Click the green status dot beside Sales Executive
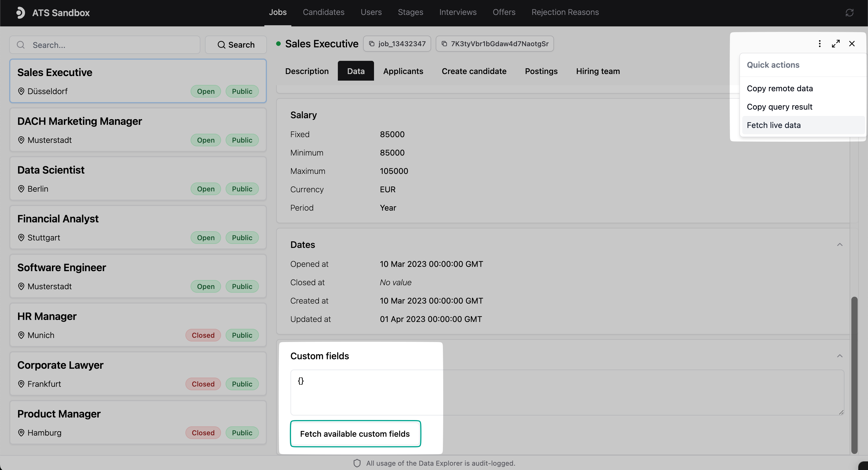Viewport: 868px width, 470px height. (278, 44)
